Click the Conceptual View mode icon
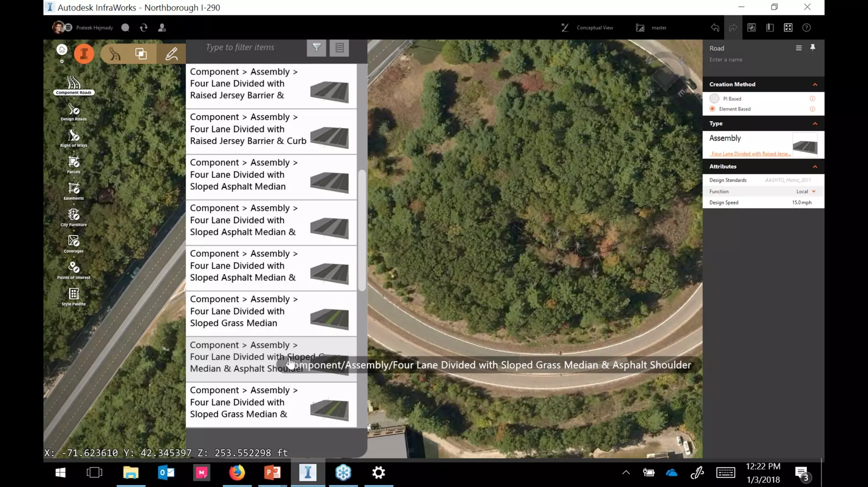This screenshot has width=868, height=487. coord(565,28)
